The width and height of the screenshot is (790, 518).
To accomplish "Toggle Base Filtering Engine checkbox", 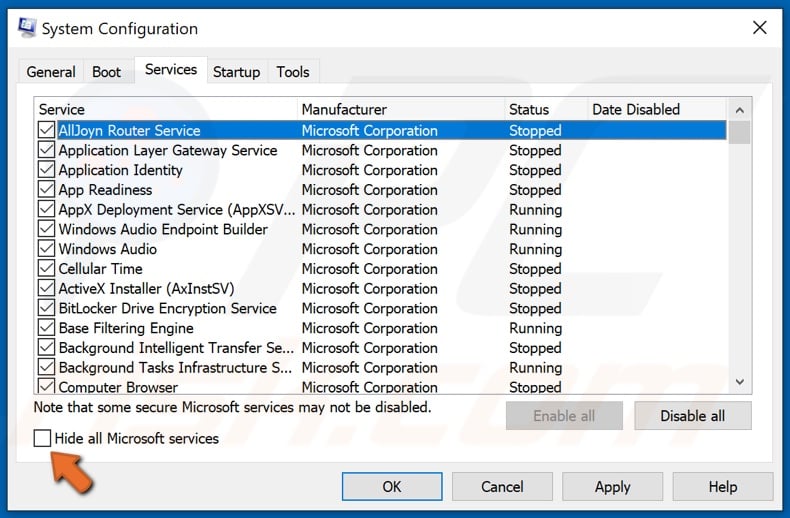I will (46, 328).
